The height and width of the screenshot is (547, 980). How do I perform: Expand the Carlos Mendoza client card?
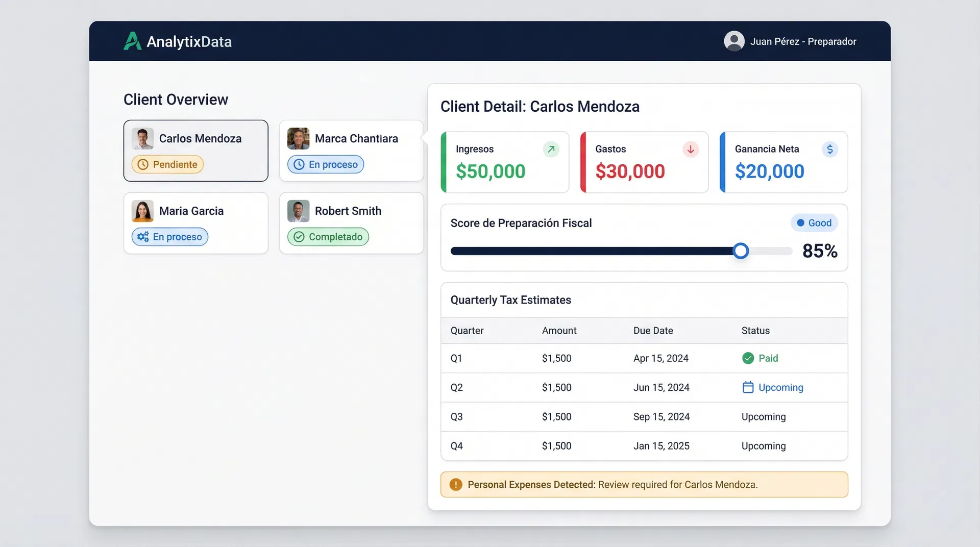click(x=195, y=151)
